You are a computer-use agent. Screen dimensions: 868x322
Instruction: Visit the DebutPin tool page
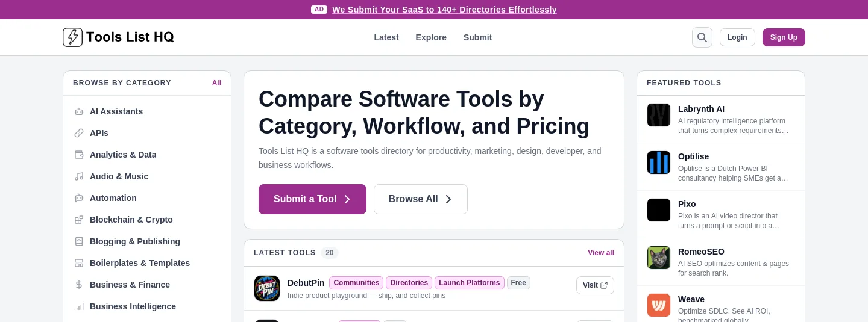click(x=595, y=285)
